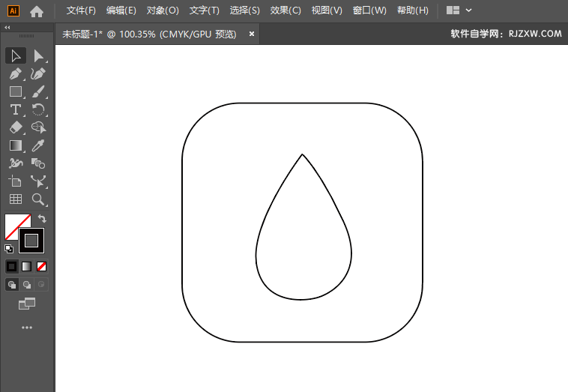
Task: Click the rounded rectangle outline
Action: 302,103
